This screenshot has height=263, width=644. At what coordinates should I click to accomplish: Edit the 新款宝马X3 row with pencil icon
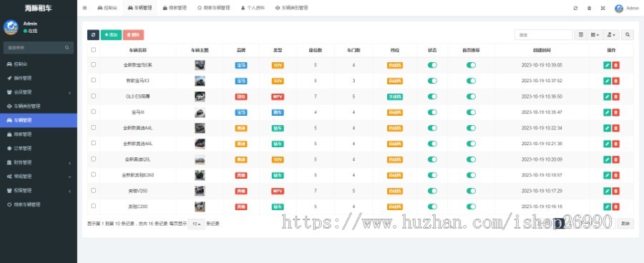click(607, 81)
